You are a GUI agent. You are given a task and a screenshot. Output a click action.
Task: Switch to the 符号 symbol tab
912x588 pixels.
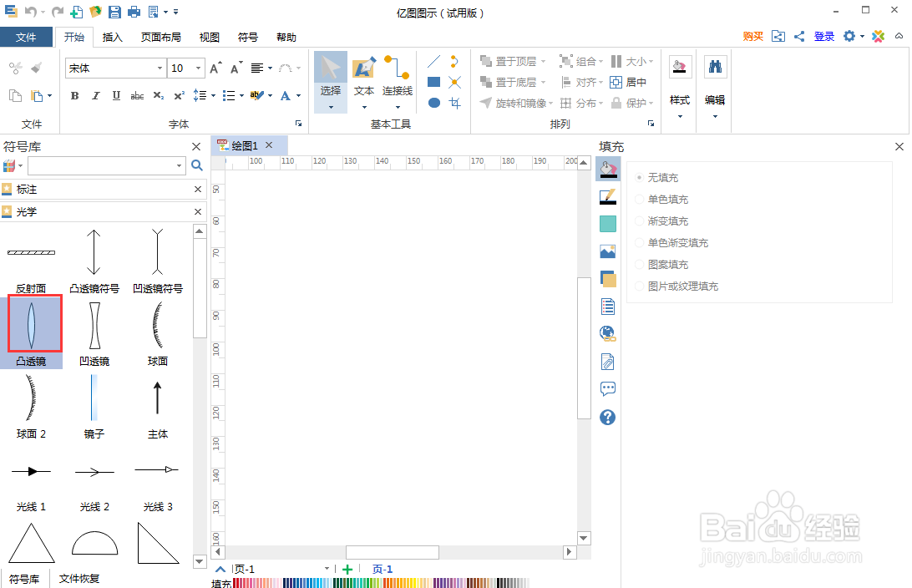(248, 38)
